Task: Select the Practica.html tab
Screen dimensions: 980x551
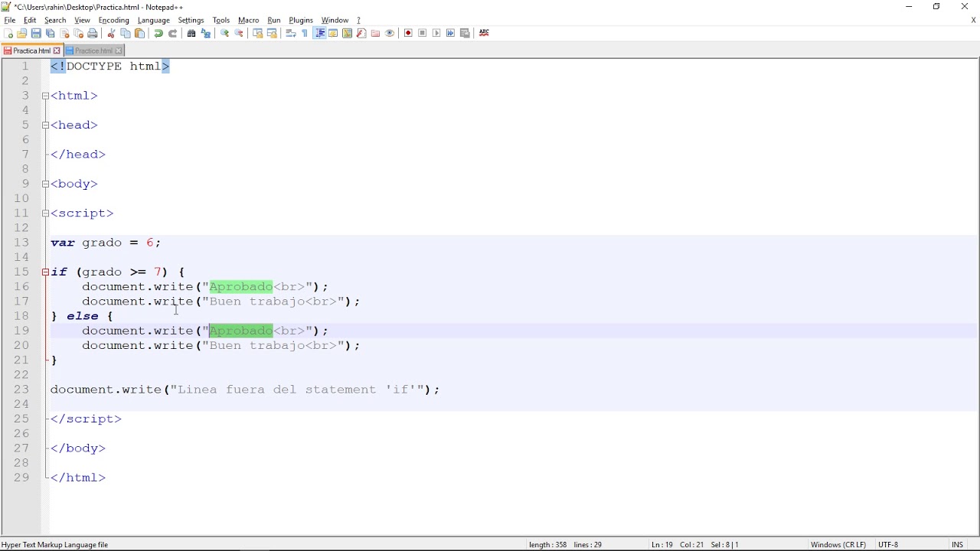Action: [x=31, y=51]
